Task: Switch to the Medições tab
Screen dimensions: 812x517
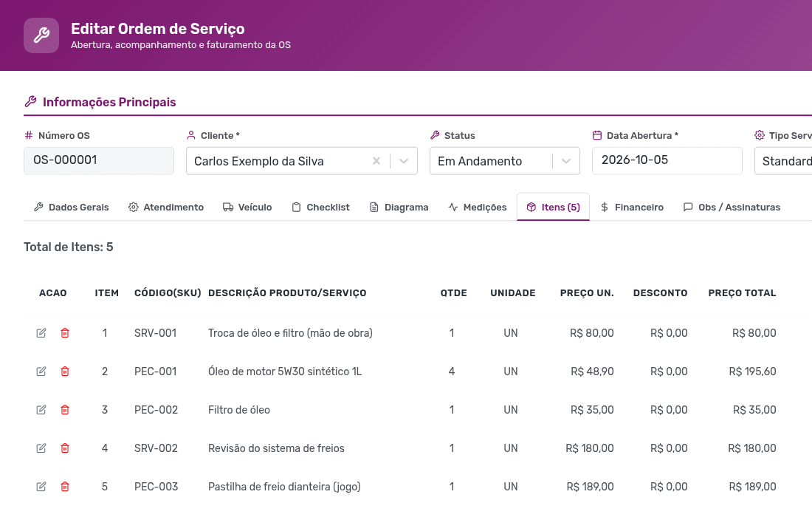Action: pos(478,208)
